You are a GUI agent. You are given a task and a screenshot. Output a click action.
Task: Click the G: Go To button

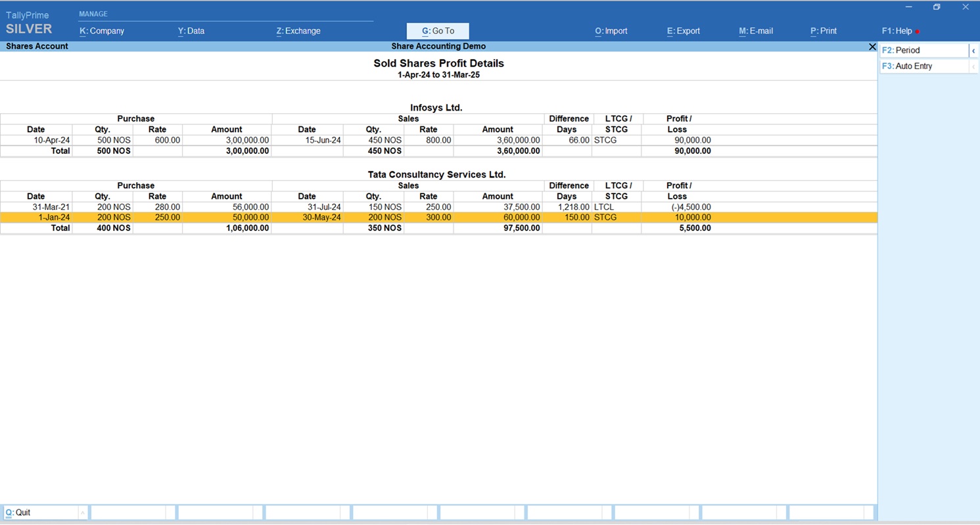coord(438,31)
